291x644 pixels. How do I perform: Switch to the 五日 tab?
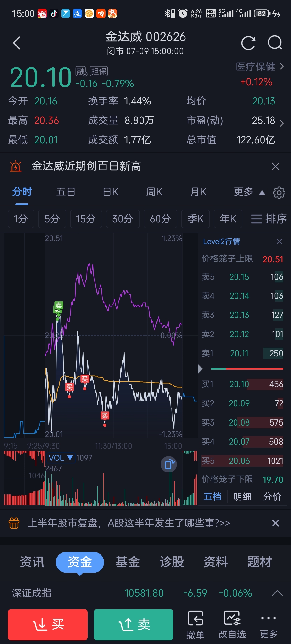66,192
